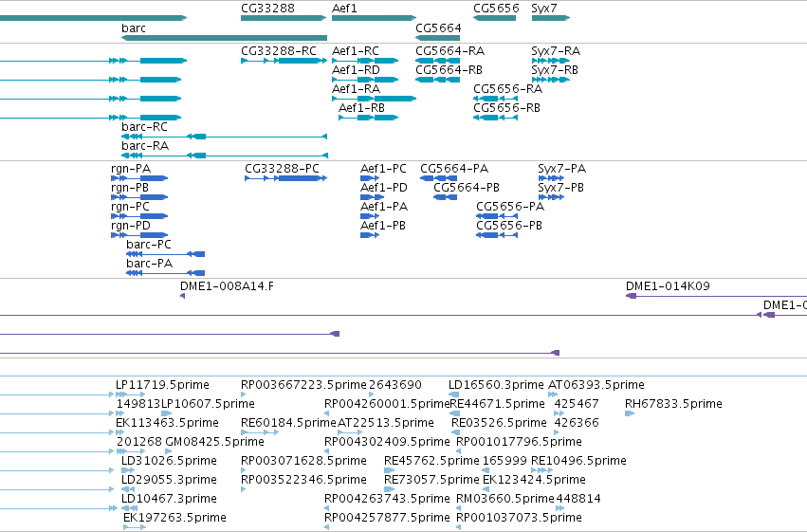The width and height of the screenshot is (807, 532).
Task: Select EST RM03660.5prime
Action: [x=459, y=508]
